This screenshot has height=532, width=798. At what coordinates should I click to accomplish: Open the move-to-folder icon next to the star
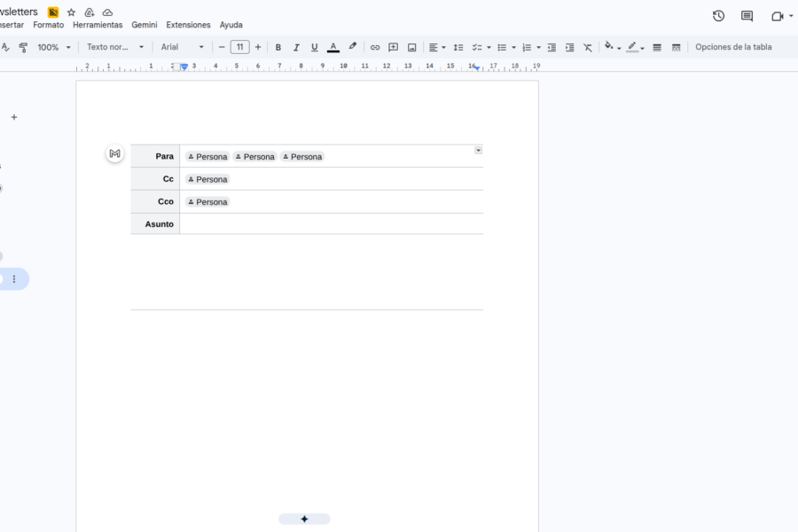point(90,12)
